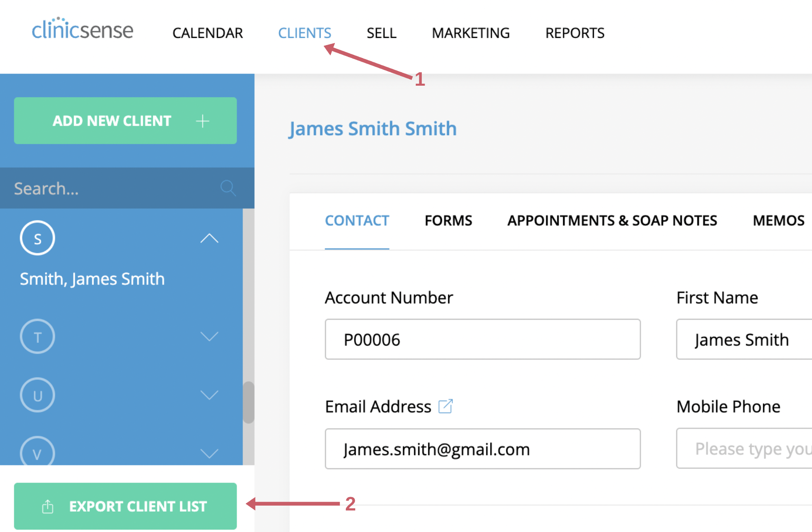Click the S letter circle icon
The image size is (812, 532).
[x=37, y=238]
